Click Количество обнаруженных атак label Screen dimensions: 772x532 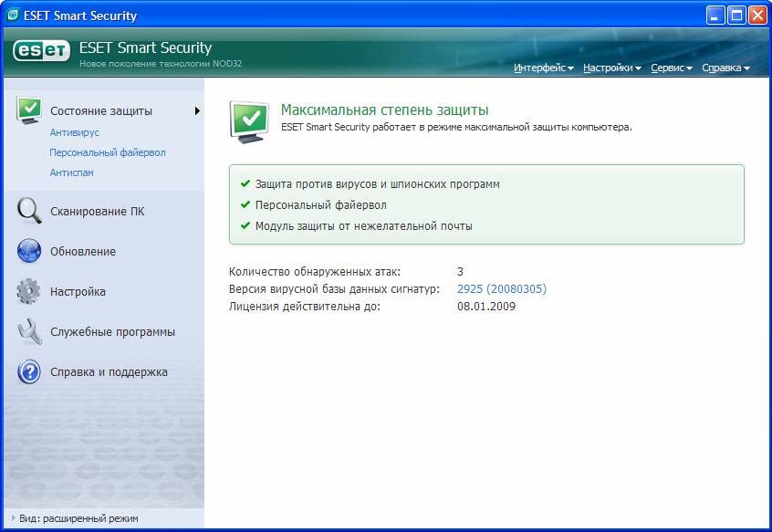point(315,272)
